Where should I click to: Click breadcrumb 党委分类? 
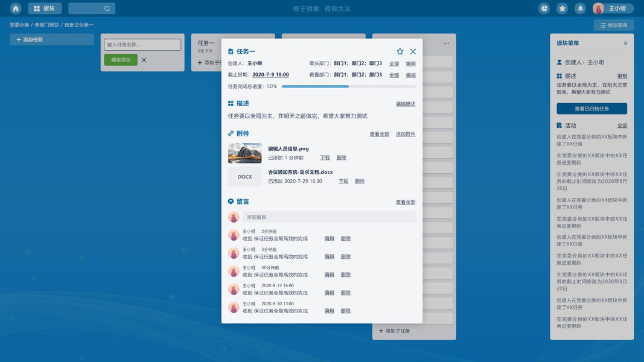(19, 25)
